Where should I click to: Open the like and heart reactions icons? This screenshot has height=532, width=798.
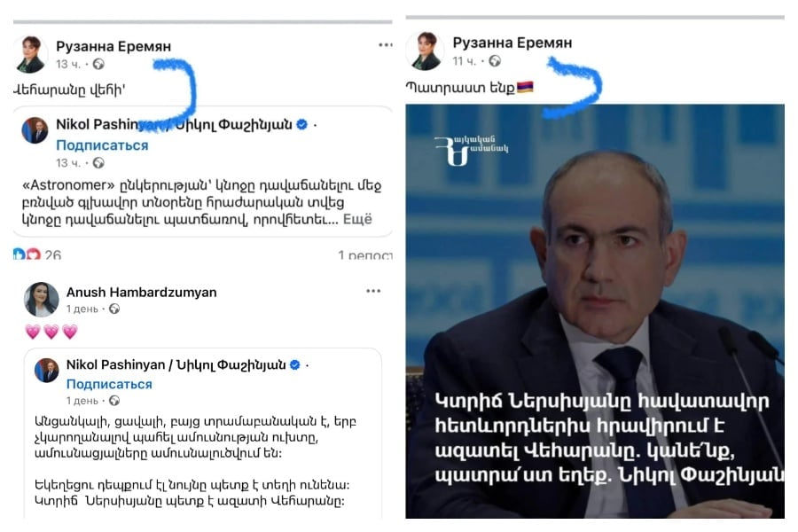pyautogui.click(x=27, y=254)
